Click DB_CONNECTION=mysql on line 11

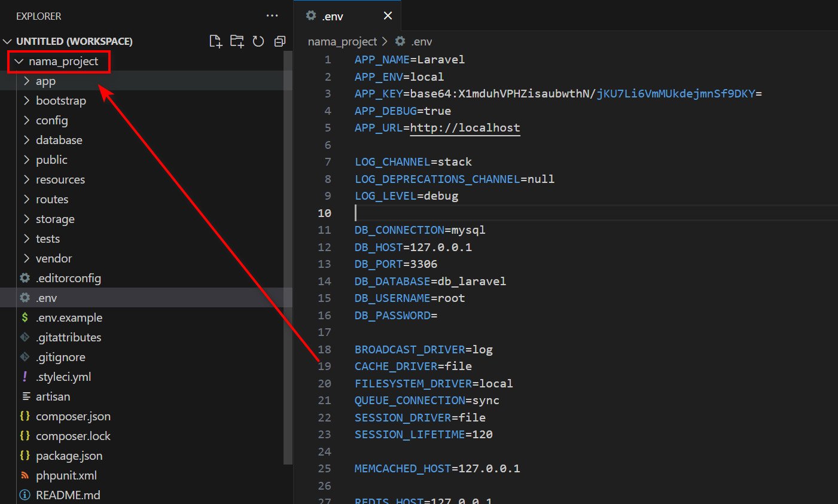tap(420, 230)
